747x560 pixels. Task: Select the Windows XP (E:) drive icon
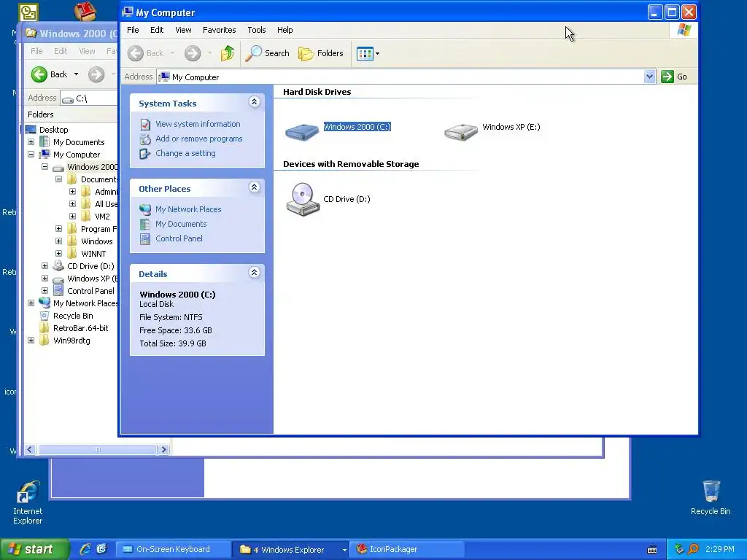click(461, 131)
